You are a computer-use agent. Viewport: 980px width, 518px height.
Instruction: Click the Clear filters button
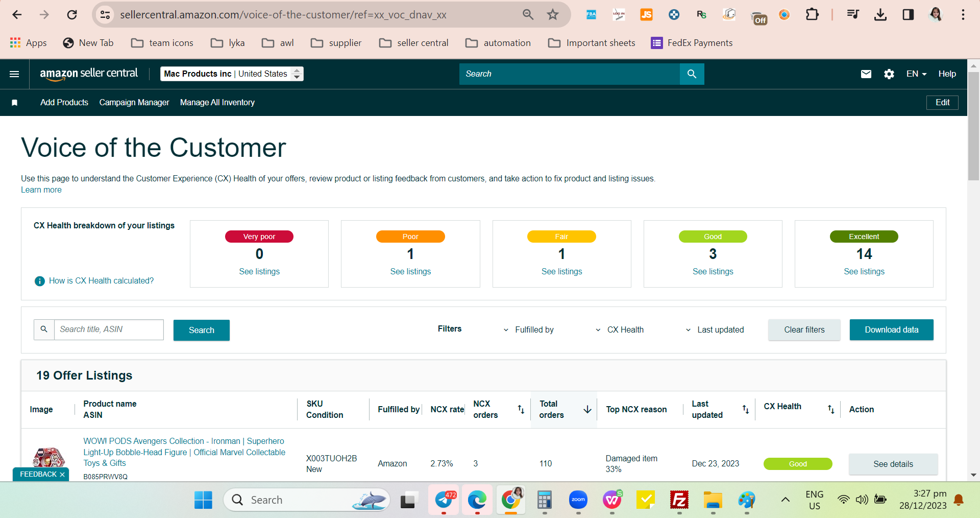[x=804, y=330]
